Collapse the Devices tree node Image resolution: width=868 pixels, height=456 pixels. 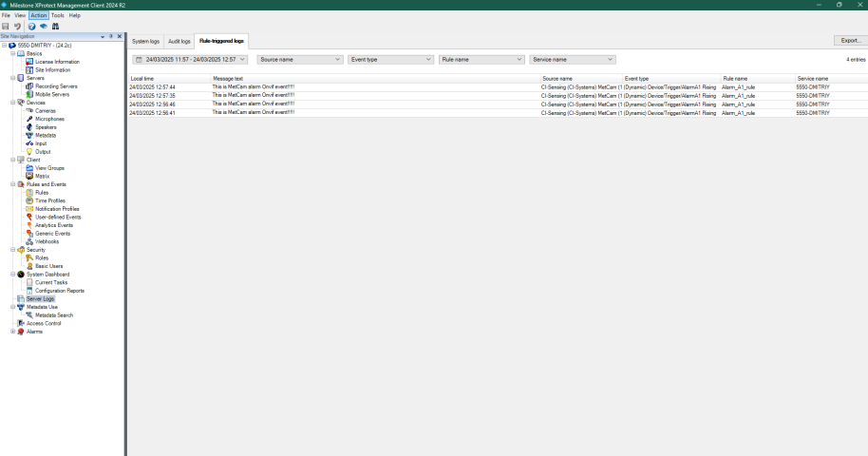13,103
